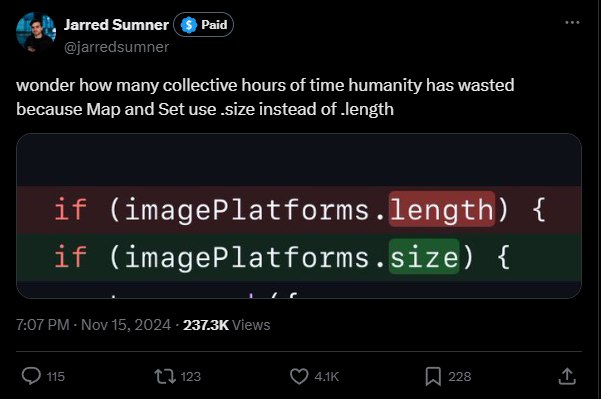601x399 pixels.
Task: Click the 115 replies count
Action: (x=56, y=377)
